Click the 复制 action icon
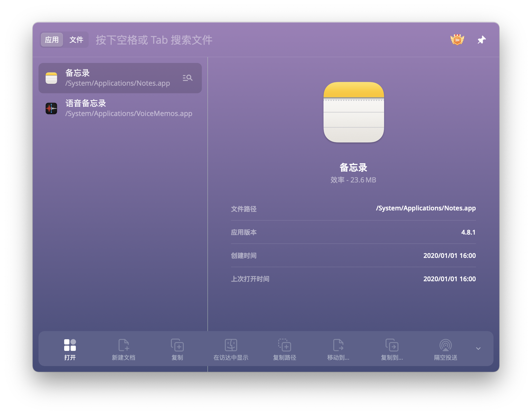Image resolution: width=532 pixels, height=415 pixels. pos(177,345)
